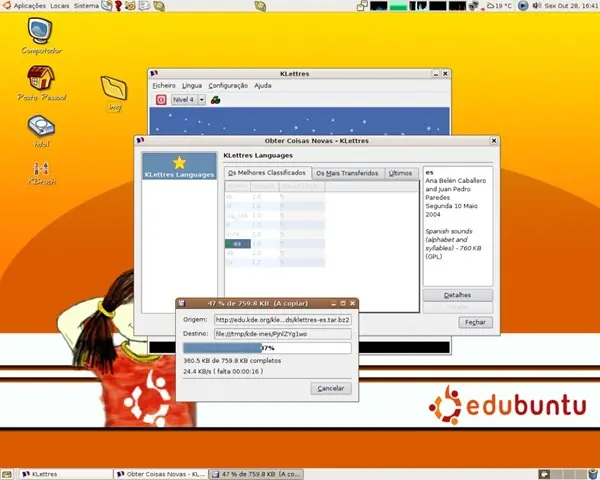
Task: Switch to Obter Coisas Novas taskbar entry
Action: (x=161, y=474)
